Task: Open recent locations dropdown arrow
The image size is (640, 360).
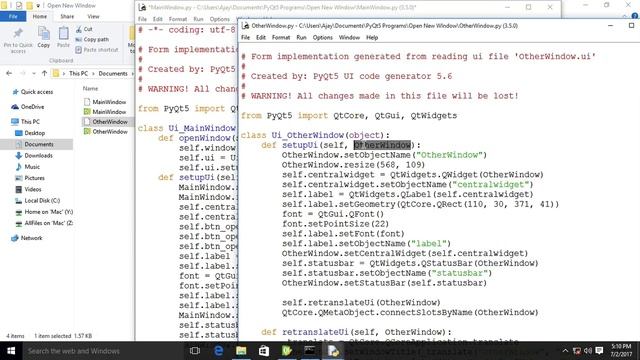Action: [34, 73]
